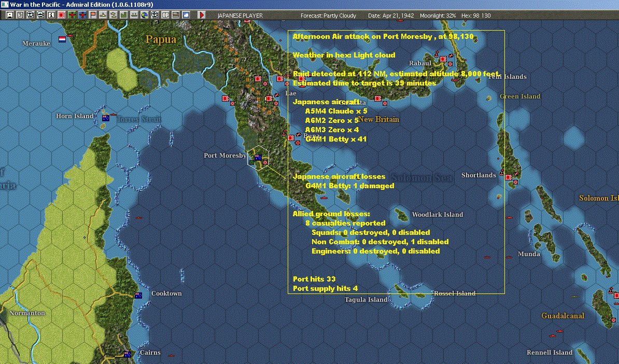This screenshot has width=619, height=364.
Task: Open the information 'i' toolbar icon
Action: click(x=51, y=15)
